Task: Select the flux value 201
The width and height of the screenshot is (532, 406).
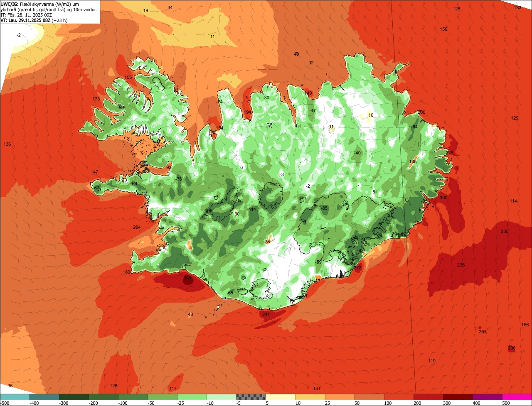Action: click(483, 332)
